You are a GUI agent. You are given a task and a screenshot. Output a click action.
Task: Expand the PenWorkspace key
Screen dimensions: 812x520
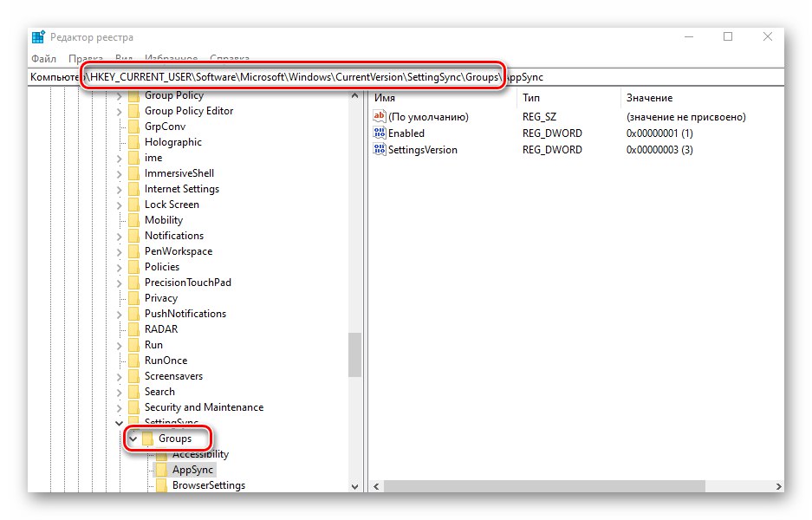coord(119,251)
